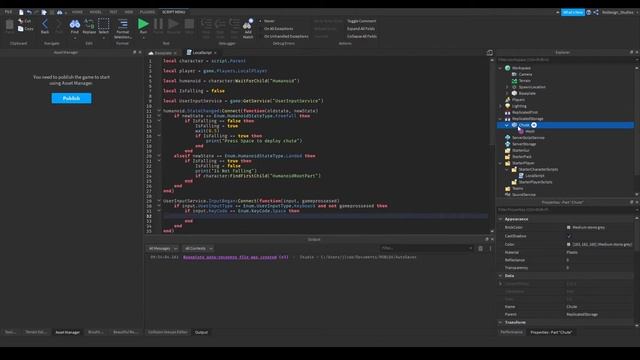Open the HOME ribbon tab
This screenshot has width=640, height=360.
pos(77,12)
